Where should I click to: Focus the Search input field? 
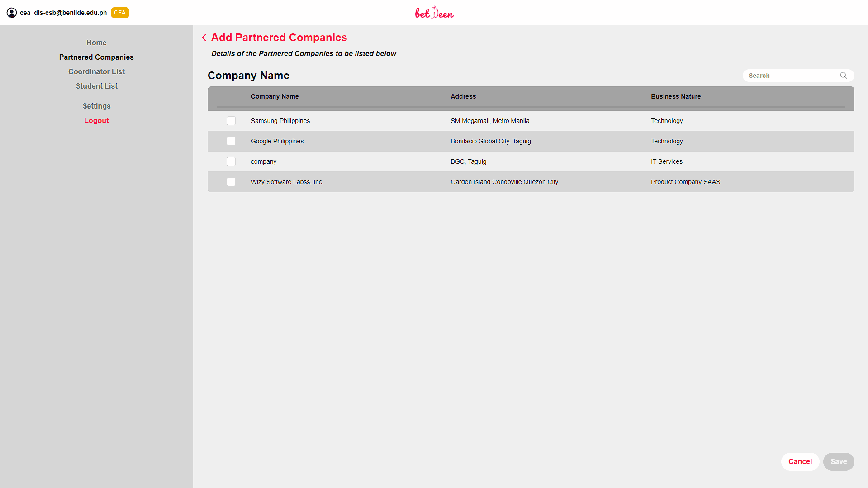pos(792,76)
